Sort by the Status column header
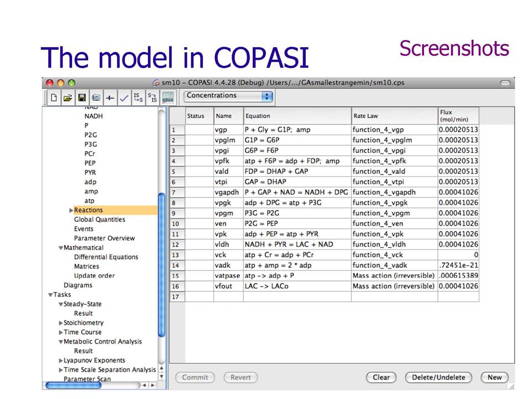 [199, 116]
